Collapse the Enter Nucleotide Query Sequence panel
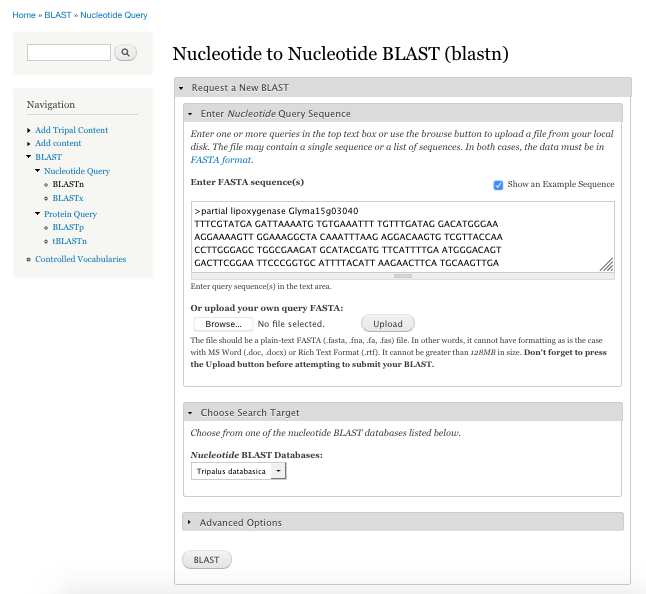Viewport: 646px width, 594px height. pos(275,113)
